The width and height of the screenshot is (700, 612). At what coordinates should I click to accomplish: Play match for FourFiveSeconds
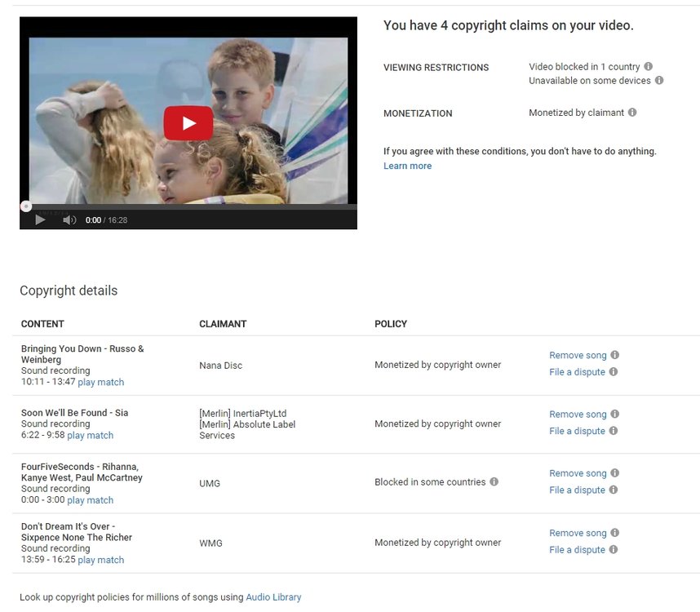tap(91, 500)
